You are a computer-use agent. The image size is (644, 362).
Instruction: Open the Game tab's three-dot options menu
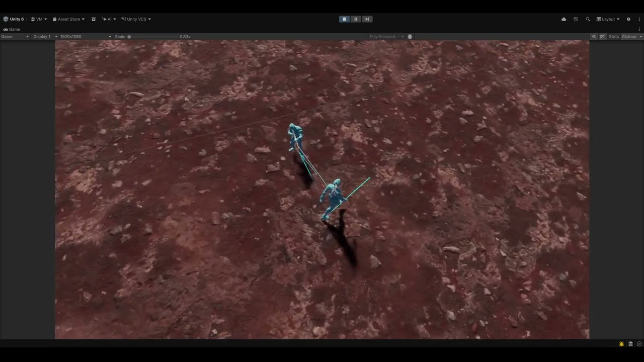(639, 29)
